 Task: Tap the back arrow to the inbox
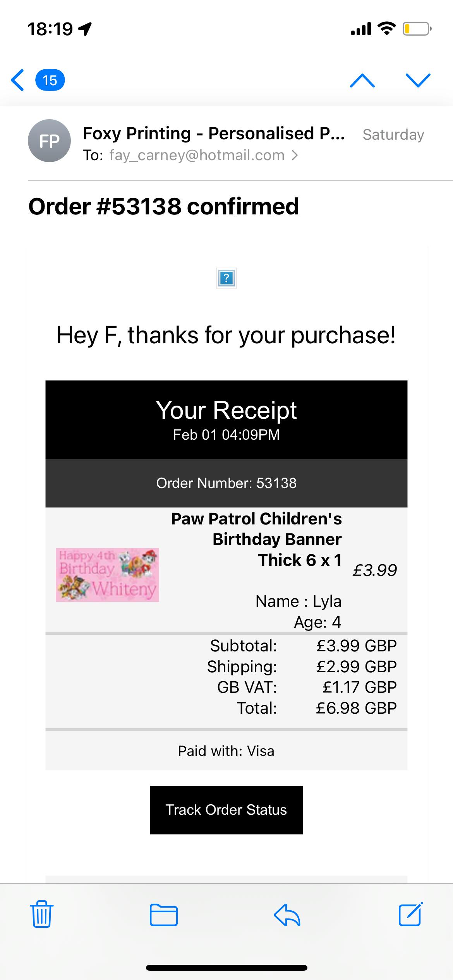click(x=18, y=80)
